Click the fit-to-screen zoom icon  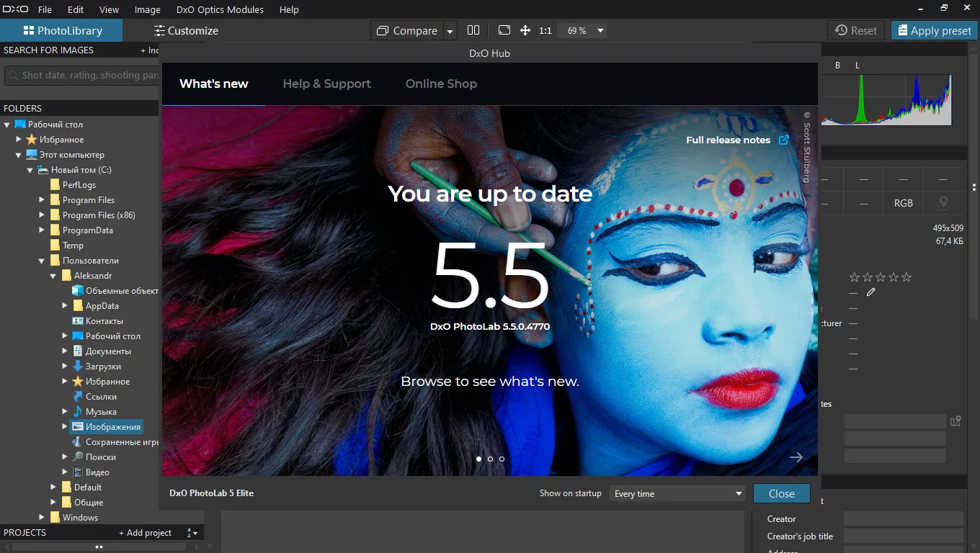(504, 30)
